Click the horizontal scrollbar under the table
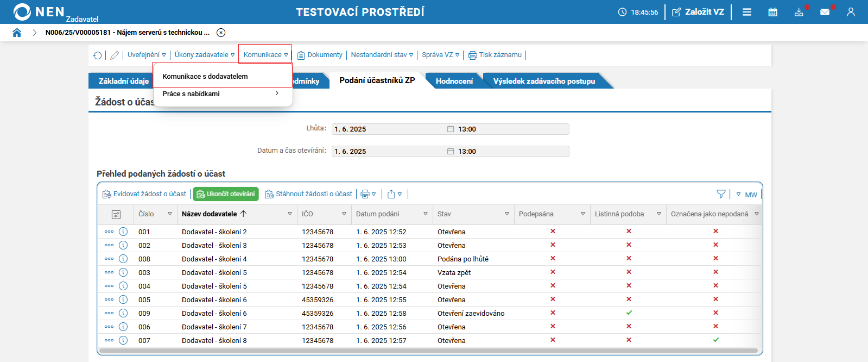This screenshot has width=868, height=362. (428, 351)
